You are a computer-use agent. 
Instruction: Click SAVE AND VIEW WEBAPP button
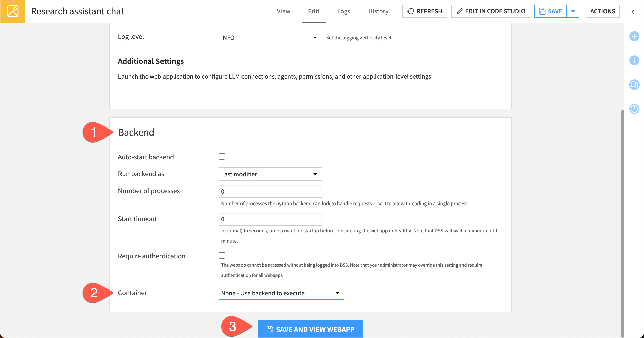pos(310,329)
